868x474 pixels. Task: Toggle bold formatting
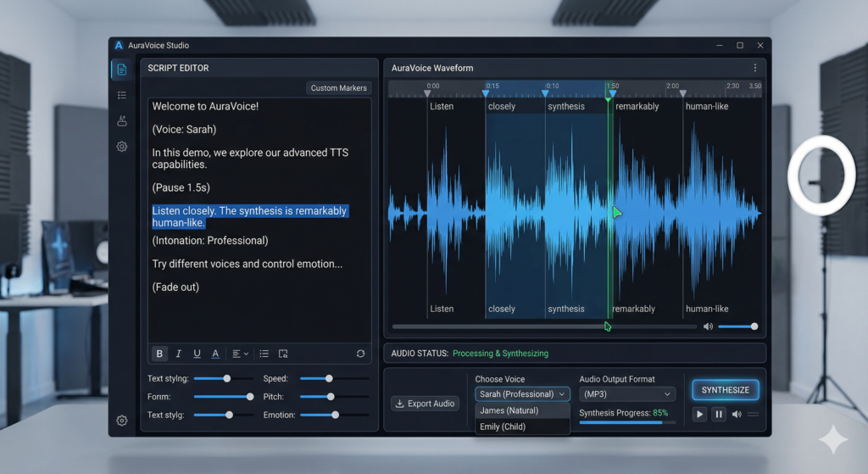[159, 354]
